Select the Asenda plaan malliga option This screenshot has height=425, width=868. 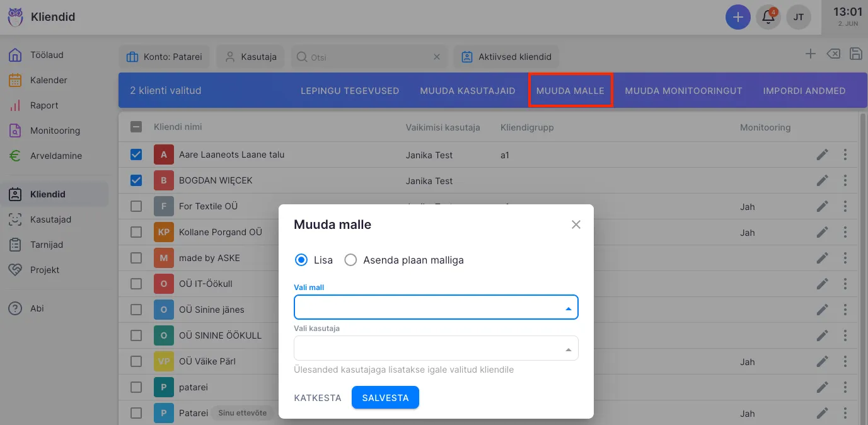[x=350, y=260]
